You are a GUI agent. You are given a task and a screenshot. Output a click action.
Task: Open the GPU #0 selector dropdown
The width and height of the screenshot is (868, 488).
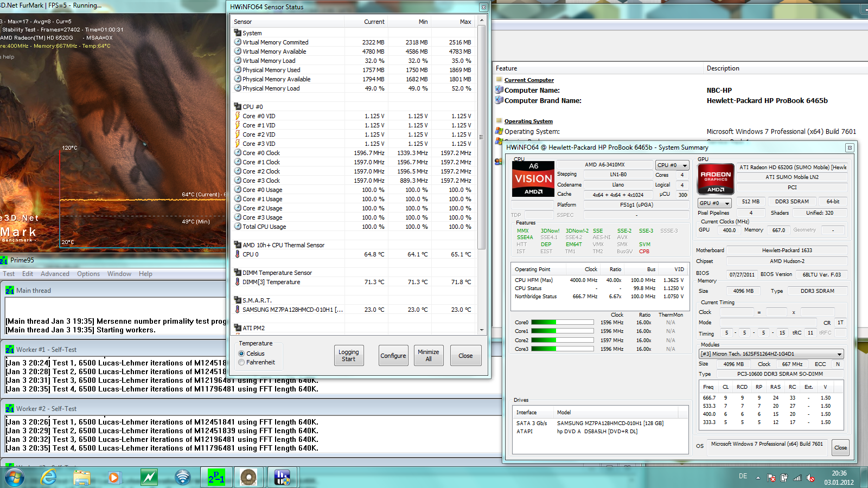pyautogui.click(x=714, y=203)
